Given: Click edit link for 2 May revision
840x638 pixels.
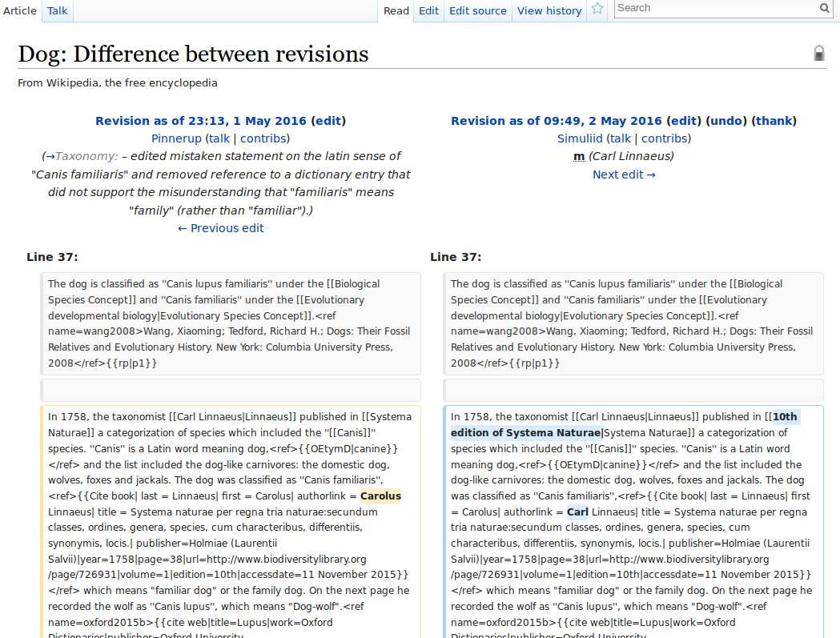Looking at the screenshot, I should 684,121.
